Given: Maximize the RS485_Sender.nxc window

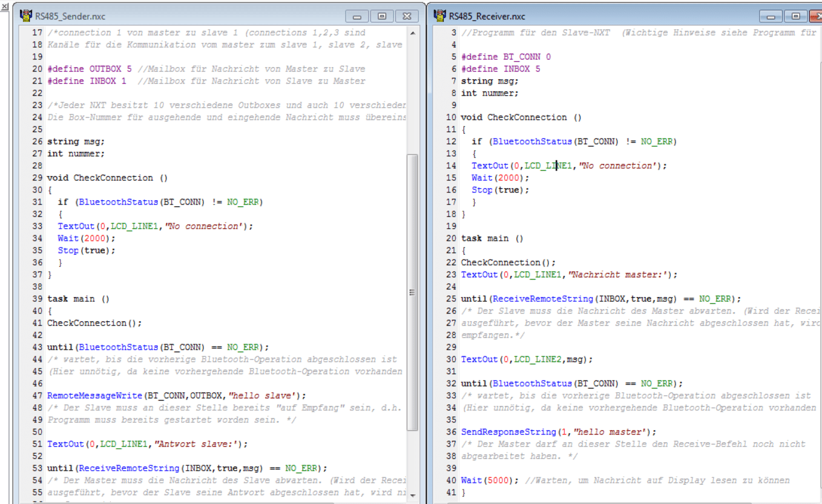Looking at the screenshot, I should coord(382,16).
